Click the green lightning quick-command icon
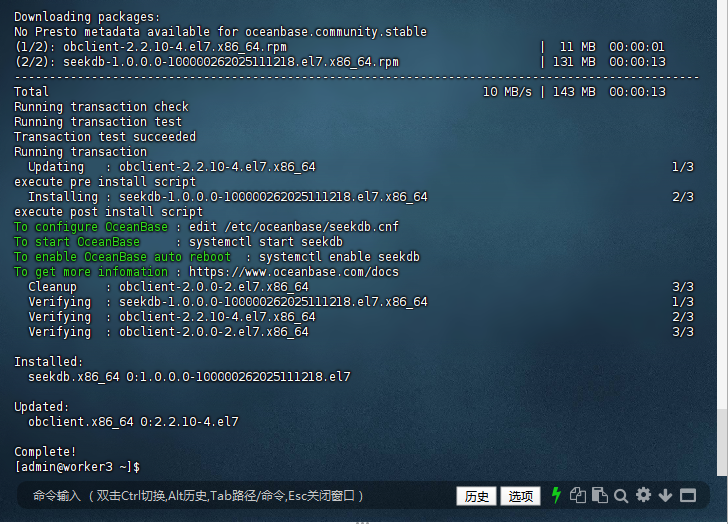Screen dimensions: 728x524 click(557, 495)
